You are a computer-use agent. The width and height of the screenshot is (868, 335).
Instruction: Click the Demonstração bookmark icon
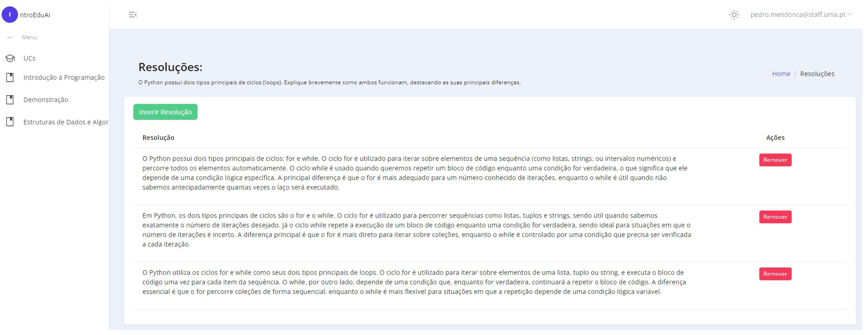click(x=10, y=100)
